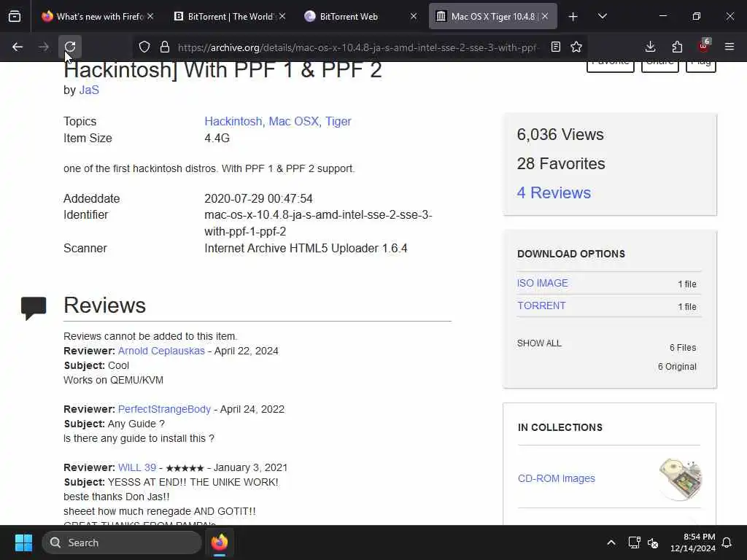Click the archive.org URL address field
The height and width of the screenshot is (560, 747).
(358, 47)
